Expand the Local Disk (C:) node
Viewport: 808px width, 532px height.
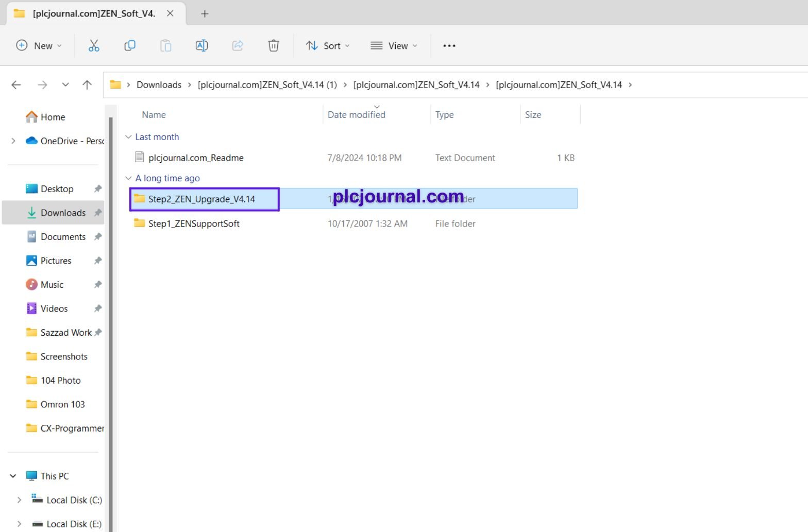[x=19, y=500]
